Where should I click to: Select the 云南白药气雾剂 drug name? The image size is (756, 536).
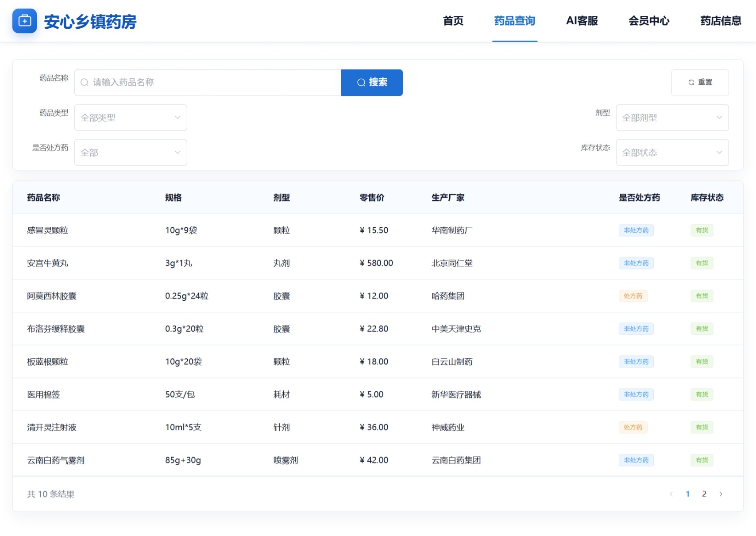pos(56,460)
